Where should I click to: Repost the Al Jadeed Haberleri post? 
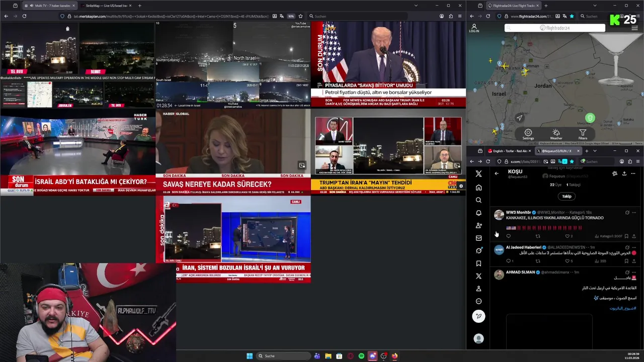537,261
